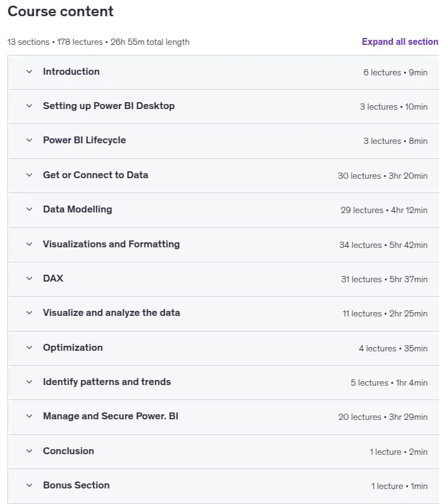Screen dimensions: 439x504
Task: Open the Conclusion section title
Action: 68,451
